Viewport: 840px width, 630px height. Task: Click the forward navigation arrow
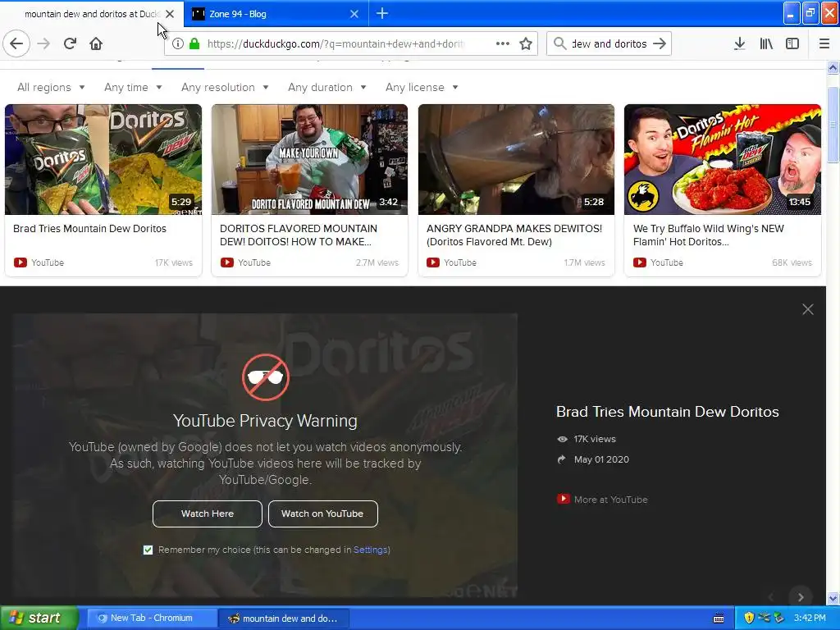43,43
